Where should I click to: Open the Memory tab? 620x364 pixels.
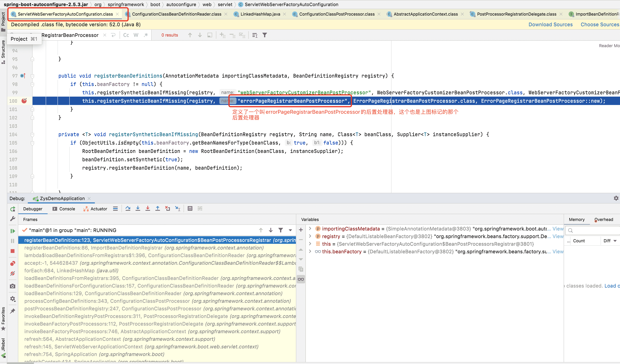tap(576, 219)
